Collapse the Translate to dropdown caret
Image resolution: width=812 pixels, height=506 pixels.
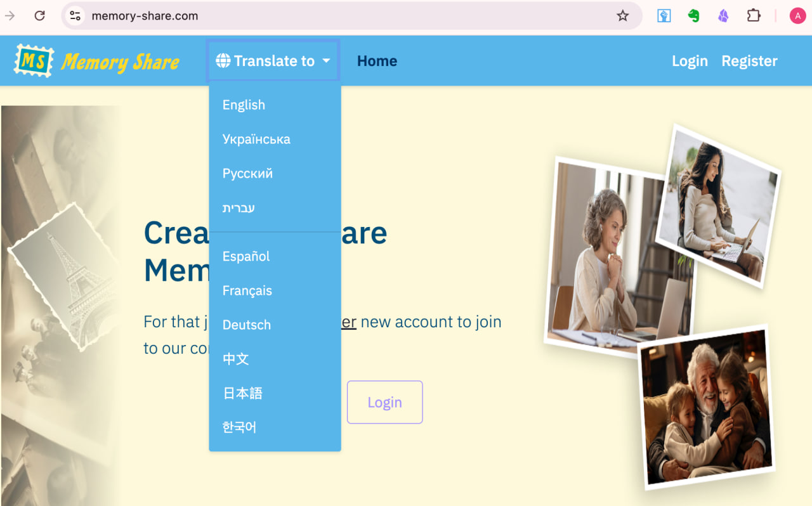[326, 61]
